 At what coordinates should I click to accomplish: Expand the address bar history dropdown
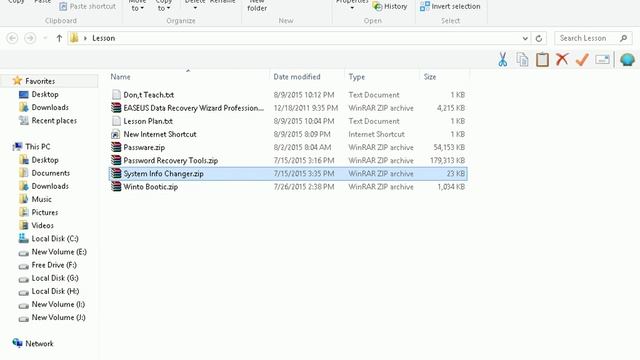click(525, 38)
